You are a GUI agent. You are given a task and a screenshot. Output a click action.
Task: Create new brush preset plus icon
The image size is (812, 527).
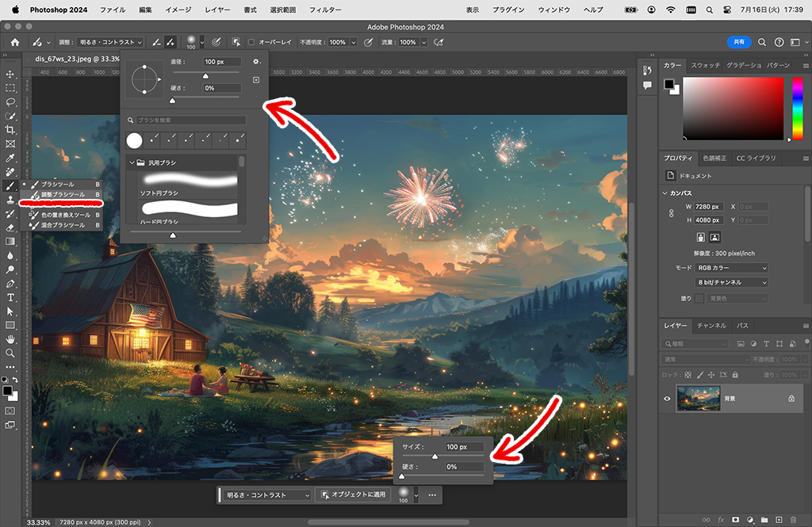pos(256,80)
